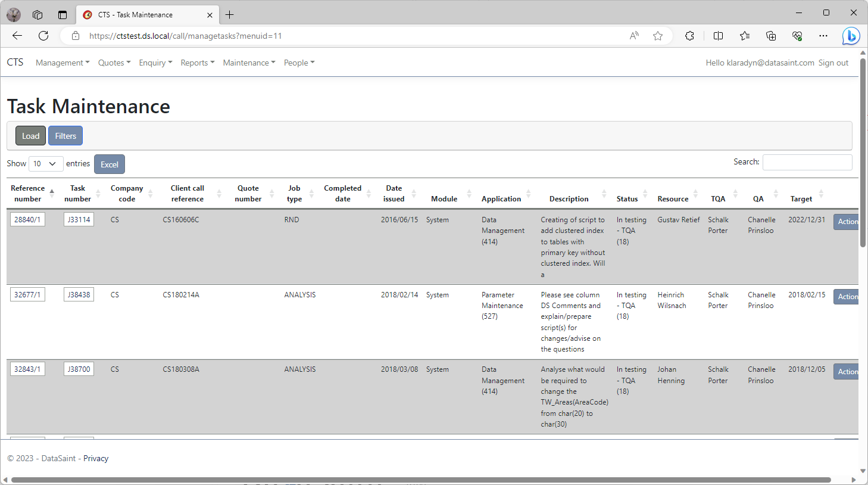Open Action button for task J33114
Image resolution: width=868 pixels, height=485 pixels.
847,222
